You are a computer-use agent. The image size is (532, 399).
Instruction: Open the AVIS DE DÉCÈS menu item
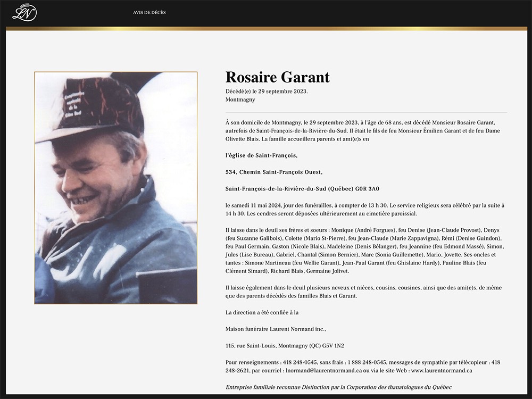coord(149,13)
